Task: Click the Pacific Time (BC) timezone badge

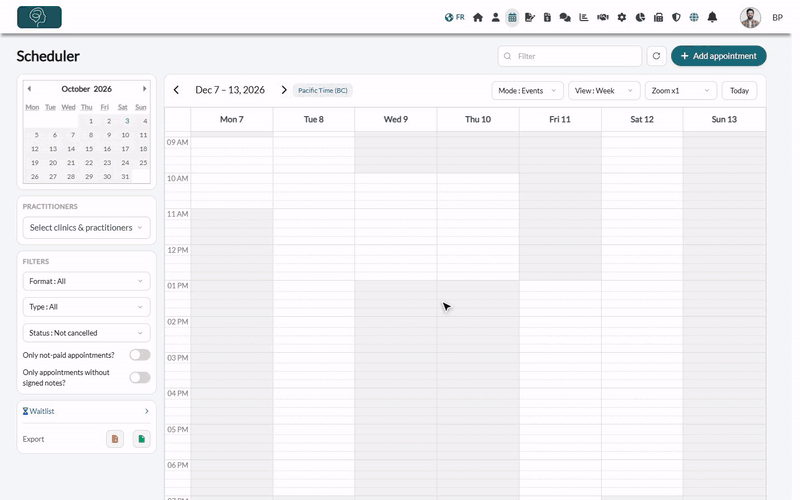Action: pyautogui.click(x=322, y=90)
